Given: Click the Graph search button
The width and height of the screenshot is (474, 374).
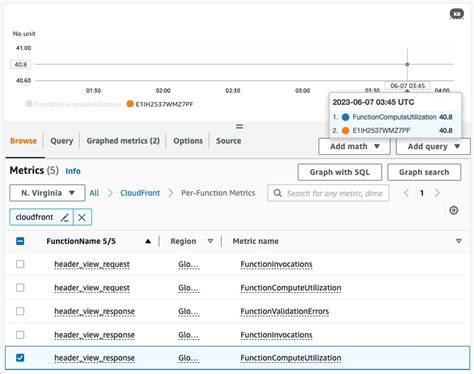Looking at the screenshot, I should tap(424, 172).
